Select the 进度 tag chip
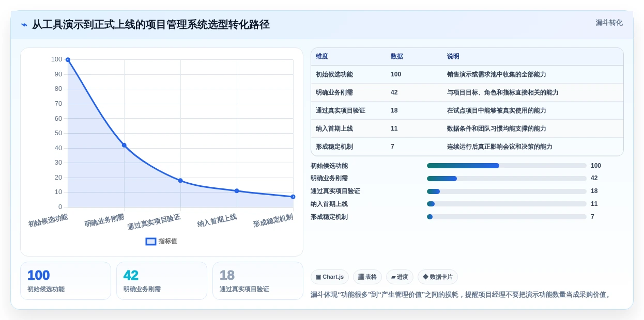Image resolution: width=644 pixels, height=320 pixels. tap(400, 277)
